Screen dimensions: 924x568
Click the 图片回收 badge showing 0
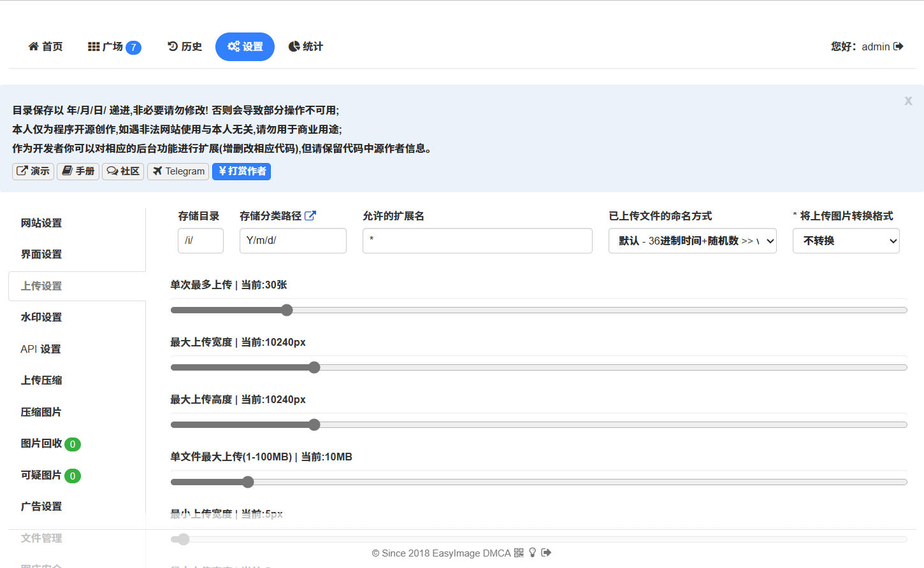pyautogui.click(x=72, y=444)
